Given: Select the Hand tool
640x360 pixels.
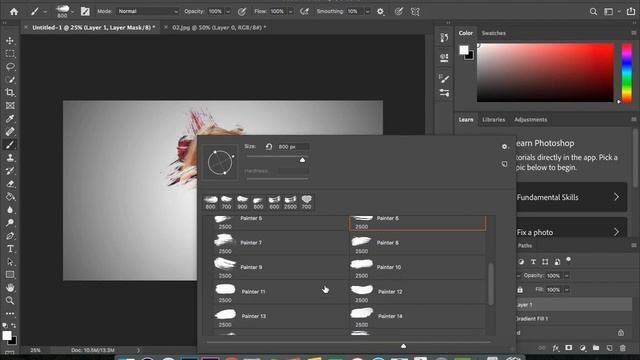Looking at the screenshot, I should [10, 288].
